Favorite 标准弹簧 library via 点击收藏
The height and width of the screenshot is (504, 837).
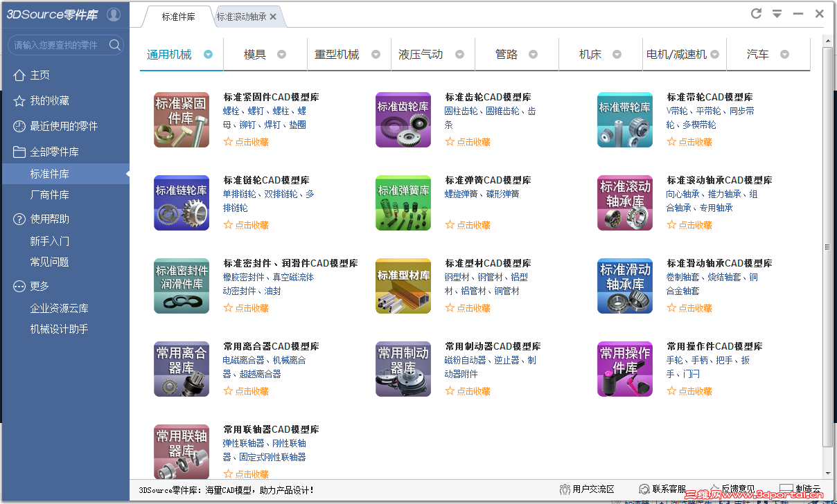pos(468,225)
